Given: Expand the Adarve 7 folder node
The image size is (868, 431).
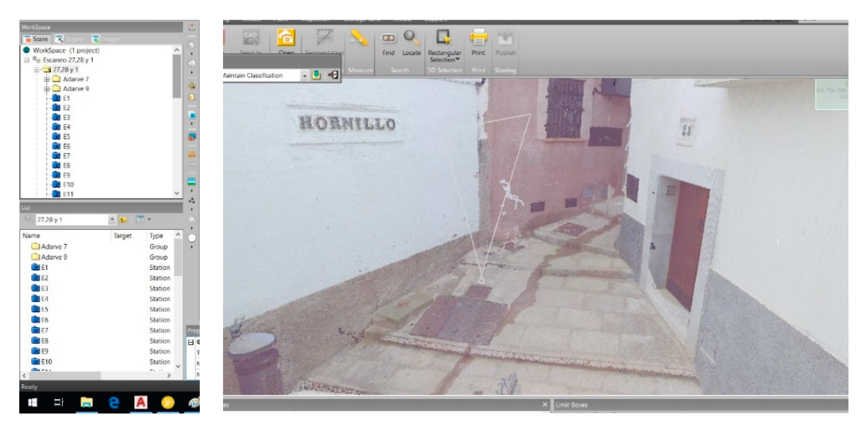Looking at the screenshot, I should click(47, 80).
